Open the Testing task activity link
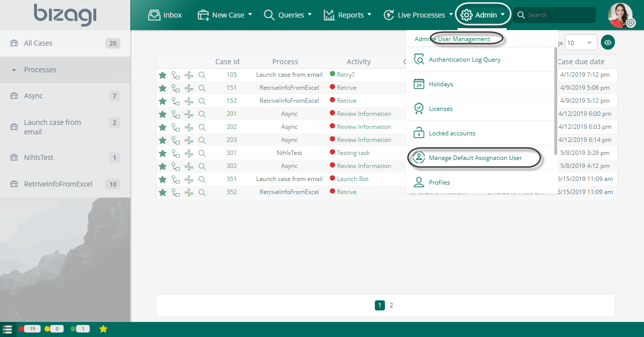The width and height of the screenshot is (644, 337). pos(353,153)
